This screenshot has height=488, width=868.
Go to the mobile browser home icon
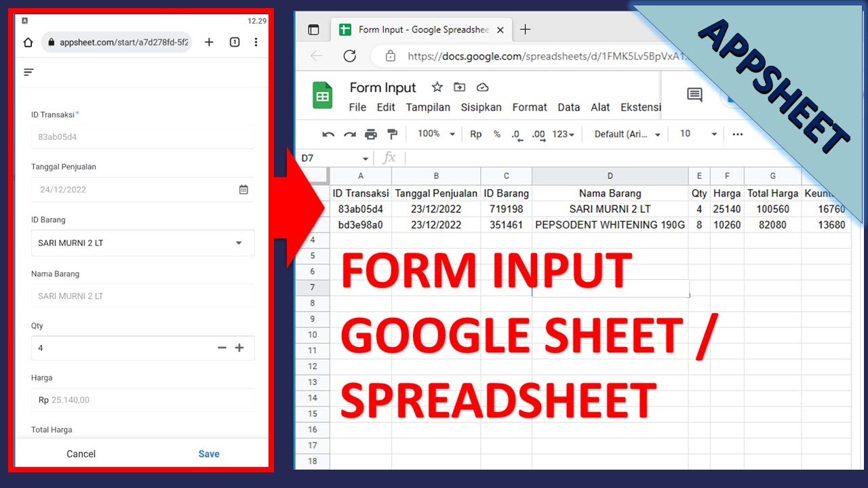pos(28,42)
